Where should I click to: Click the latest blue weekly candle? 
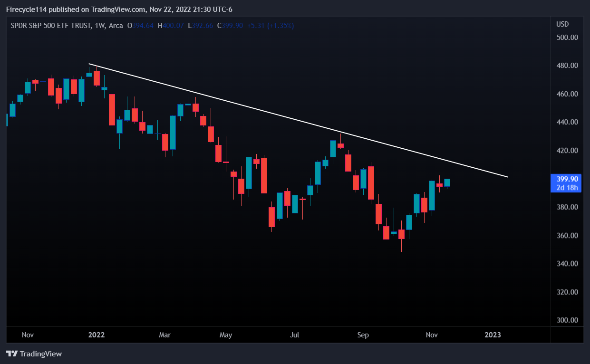[x=447, y=182]
